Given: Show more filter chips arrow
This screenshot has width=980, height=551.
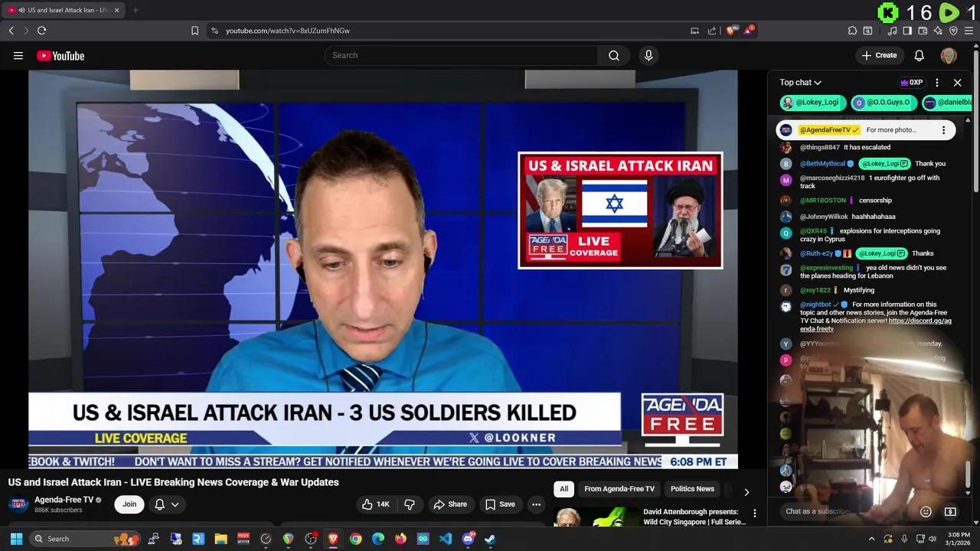Looking at the screenshot, I should [746, 491].
